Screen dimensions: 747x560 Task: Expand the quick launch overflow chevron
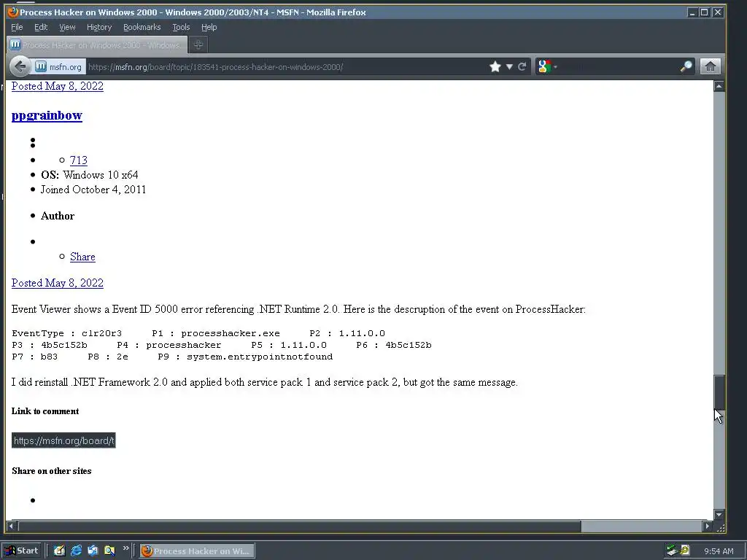pos(125,548)
